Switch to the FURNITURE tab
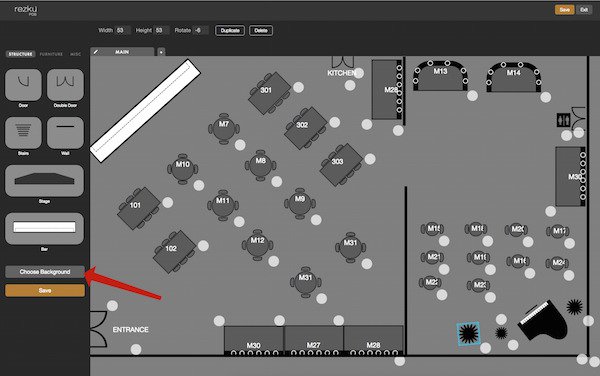Screen dimensions: 600x376 click(51, 54)
